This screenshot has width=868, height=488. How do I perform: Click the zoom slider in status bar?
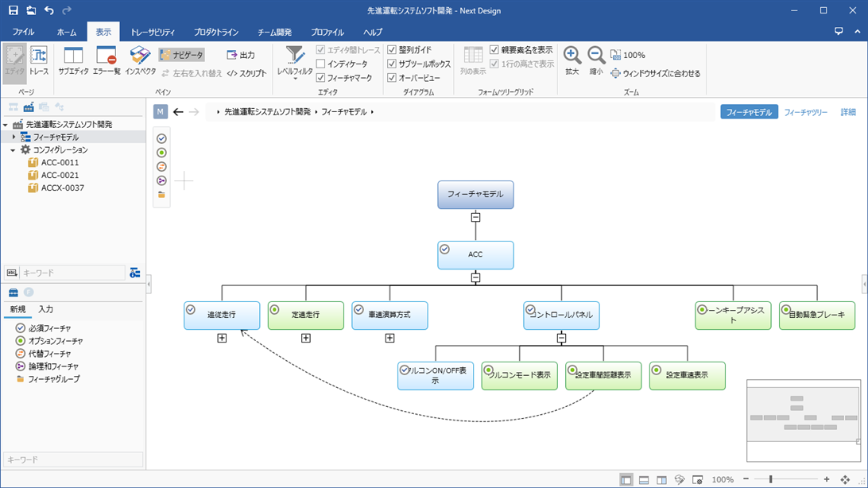(x=770, y=480)
